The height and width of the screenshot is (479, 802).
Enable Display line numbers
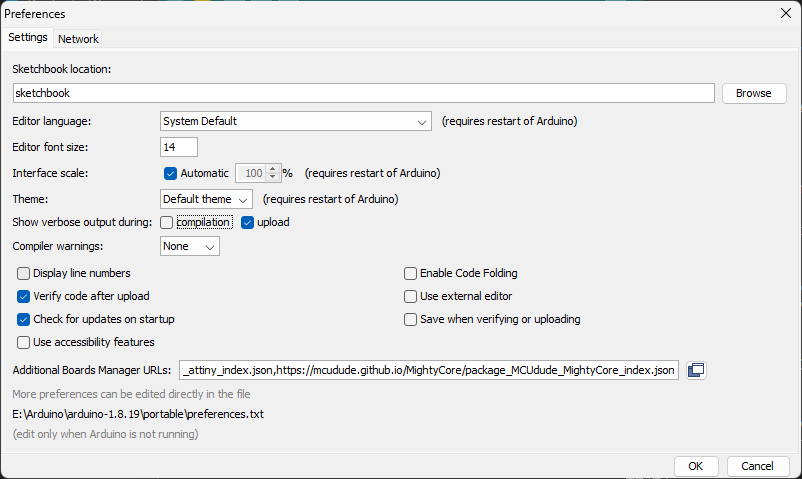(24, 273)
